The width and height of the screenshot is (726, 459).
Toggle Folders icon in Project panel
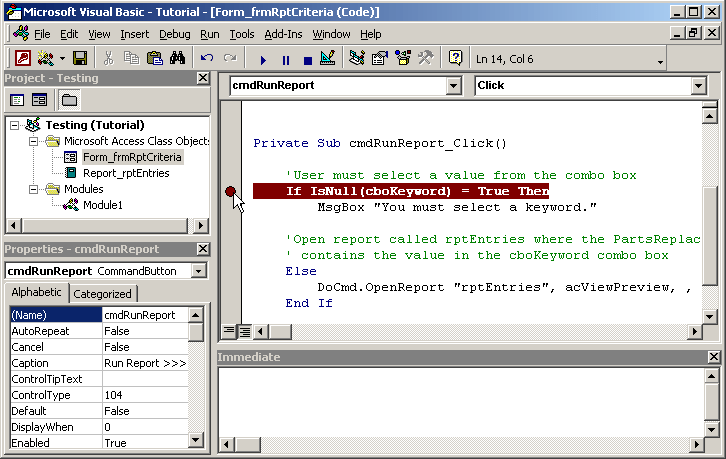tap(69, 100)
